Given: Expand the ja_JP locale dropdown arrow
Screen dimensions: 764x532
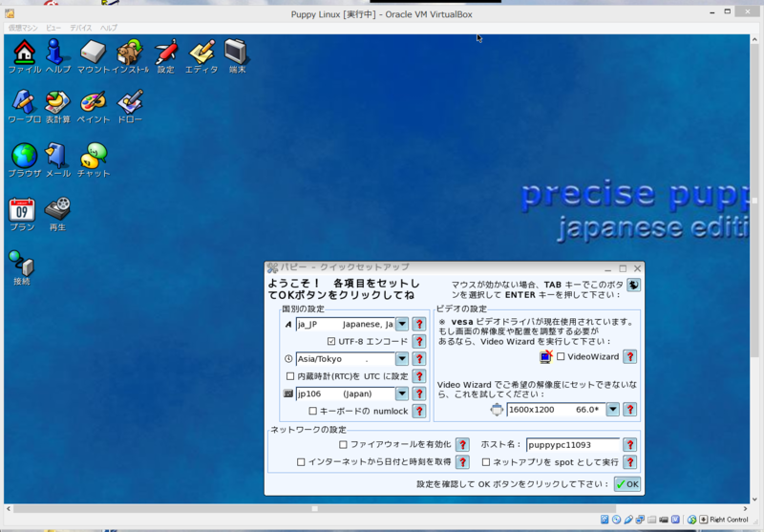Looking at the screenshot, I should point(402,324).
